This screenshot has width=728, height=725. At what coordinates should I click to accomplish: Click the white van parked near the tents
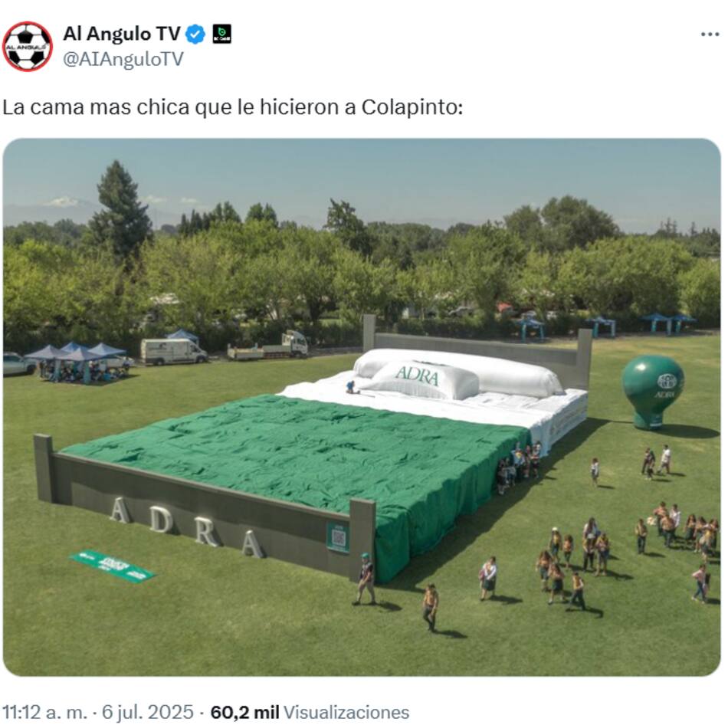173,351
